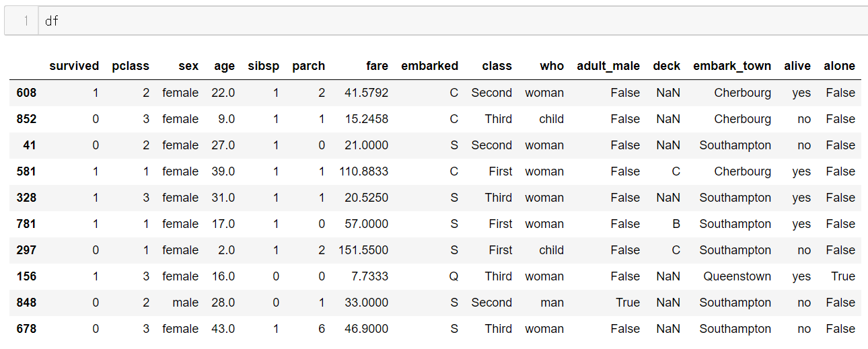Click the 'man' cell in row 848
Image resolution: width=868 pixels, height=349 pixels.
[552, 303]
